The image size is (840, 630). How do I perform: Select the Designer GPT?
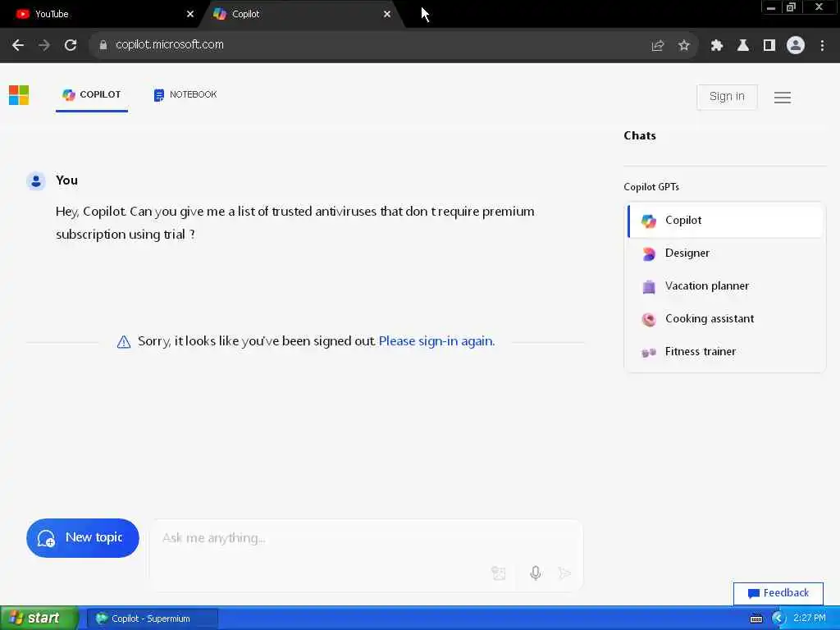(725, 253)
